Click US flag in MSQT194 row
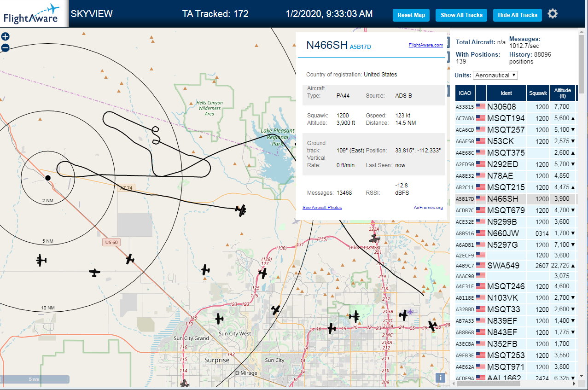 pyautogui.click(x=481, y=118)
